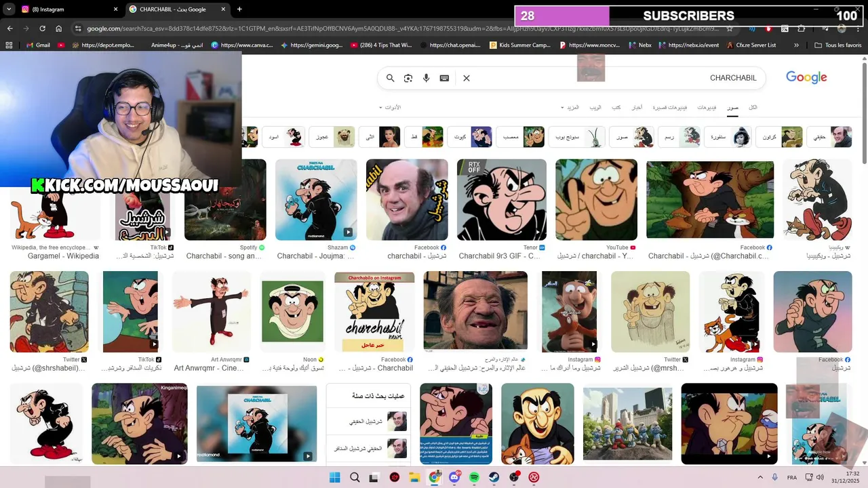Reload the page with the refresh icon
Viewport: 868px width, 488px height.
coord(42,28)
